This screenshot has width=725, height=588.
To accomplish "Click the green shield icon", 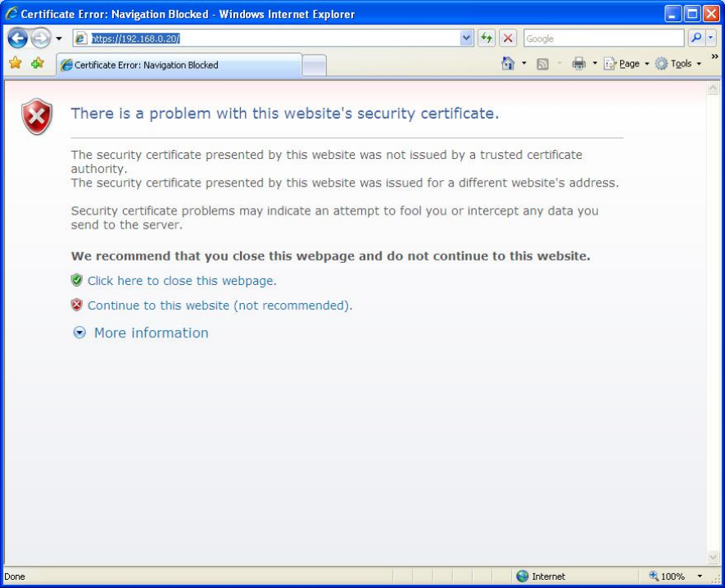I will click(x=77, y=280).
